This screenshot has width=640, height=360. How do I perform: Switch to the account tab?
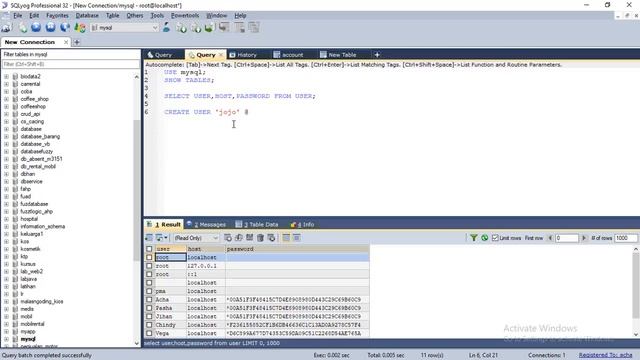[x=289, y=55]
